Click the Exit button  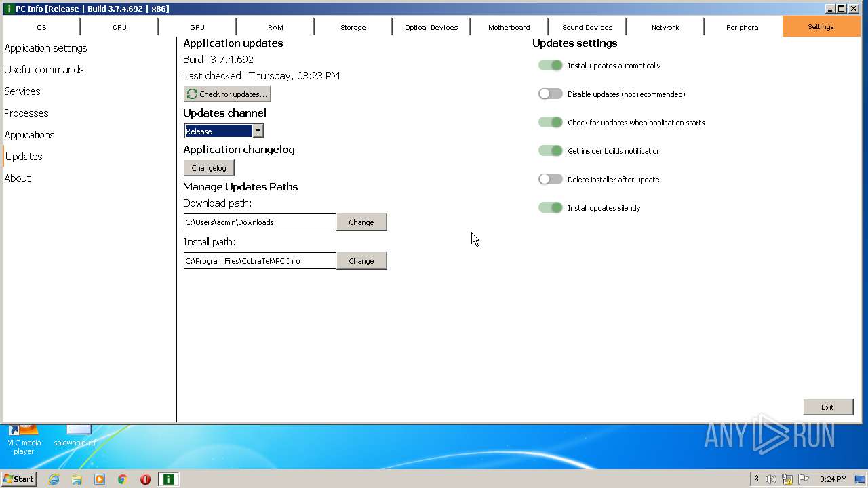[828, 407]
